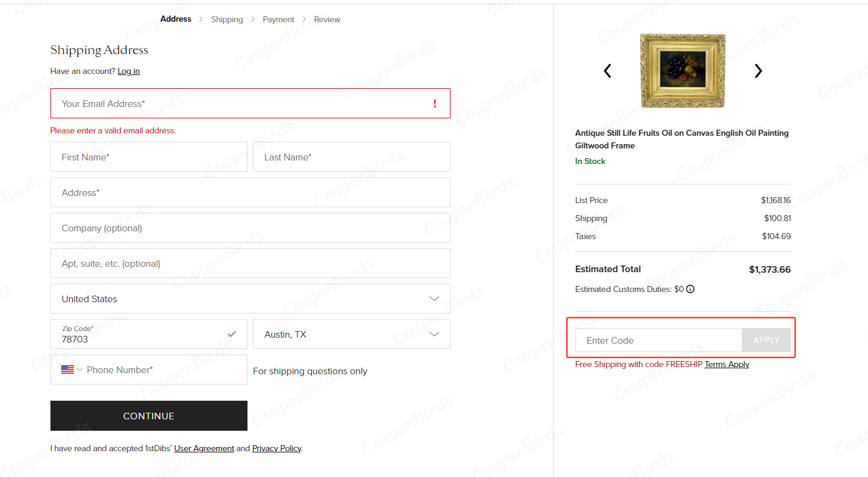Screen dimensions: 868x477
Task: Click the APPLY promo code button
Action: [x=766, y=340]
